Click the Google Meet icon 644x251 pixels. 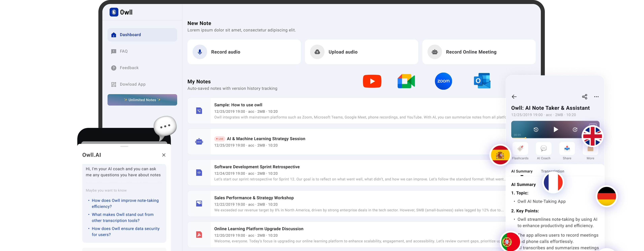[x=406, y=81]
